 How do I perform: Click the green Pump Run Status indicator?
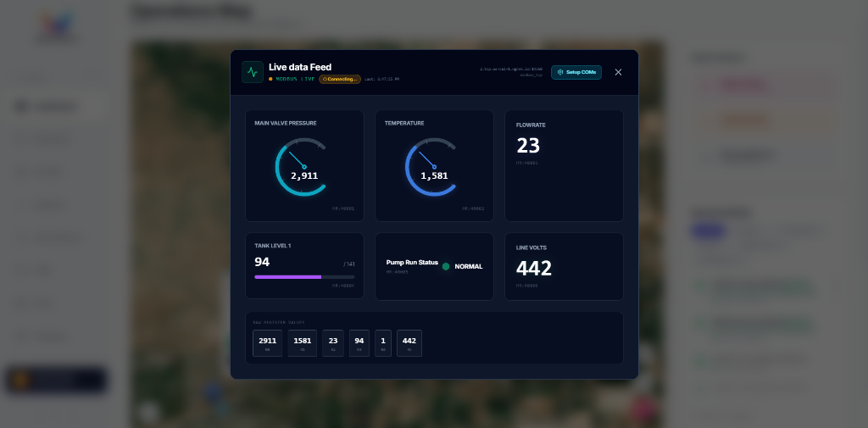pos(446,266)
